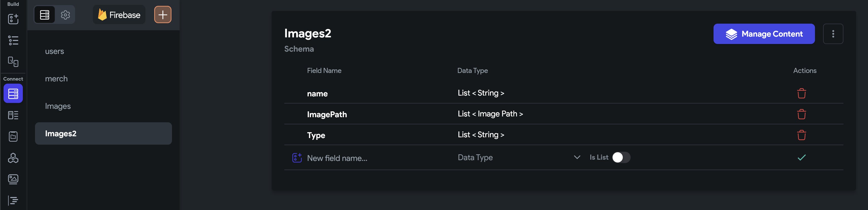This screenshot has height=210, width=868.
Task: Confirm new field with green checkmark
Action: [x=802, y=157]
